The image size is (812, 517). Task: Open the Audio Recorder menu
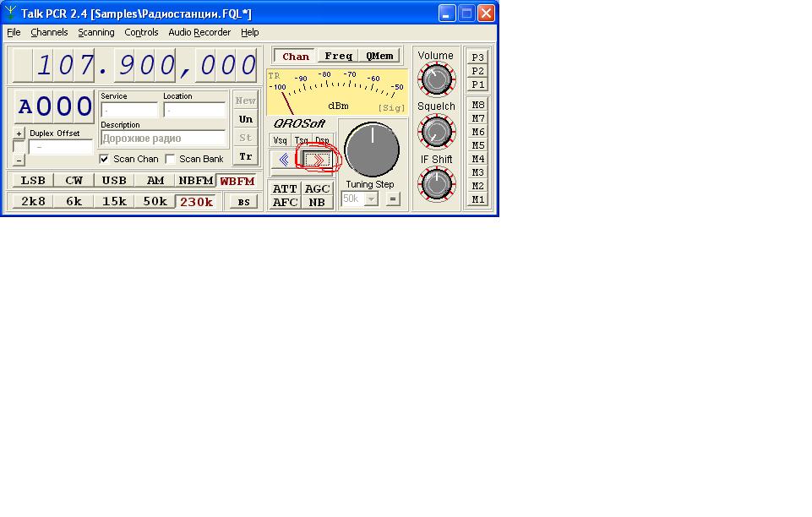[199, 32]
